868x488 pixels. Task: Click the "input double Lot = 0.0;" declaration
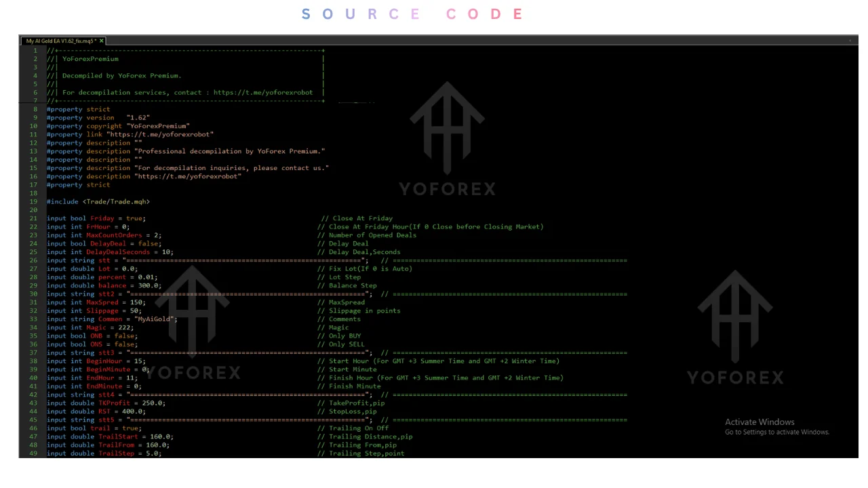tap(92, 269)
